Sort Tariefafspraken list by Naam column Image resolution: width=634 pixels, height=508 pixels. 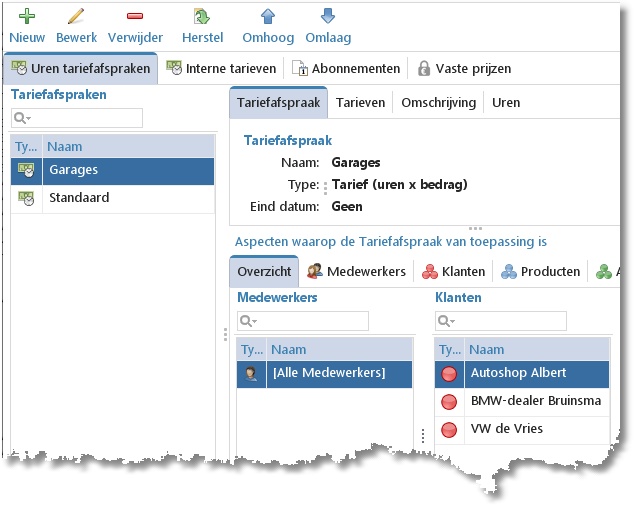pyautogui.click(x=128, y=146)
